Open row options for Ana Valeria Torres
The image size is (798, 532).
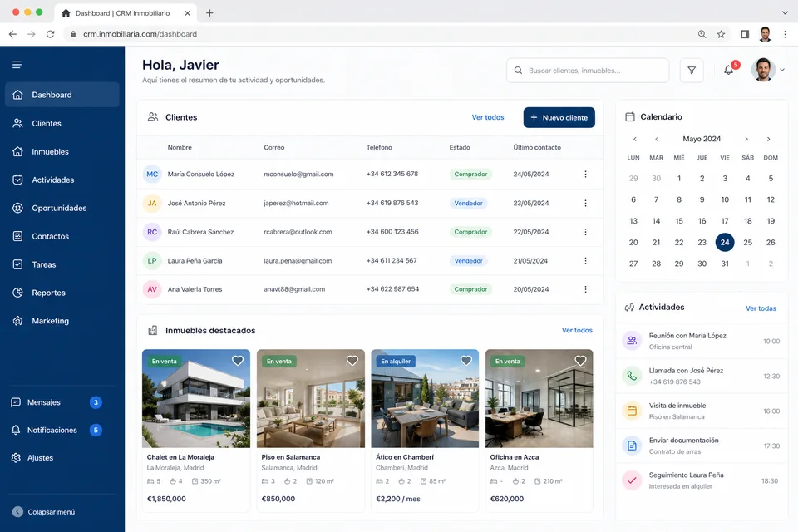click(x=585, y=289)
